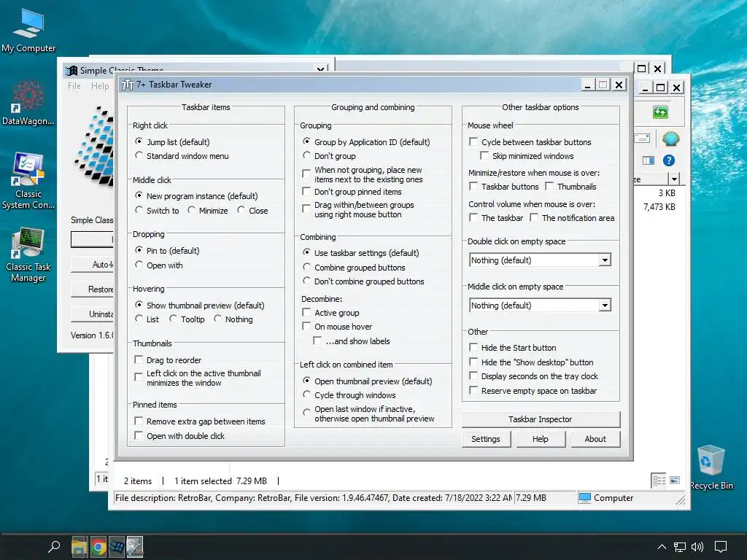This screenshot has width=747, height=560.
Task: Enable Drag to reorder thumbnails
Action: [x=139, y=359]
